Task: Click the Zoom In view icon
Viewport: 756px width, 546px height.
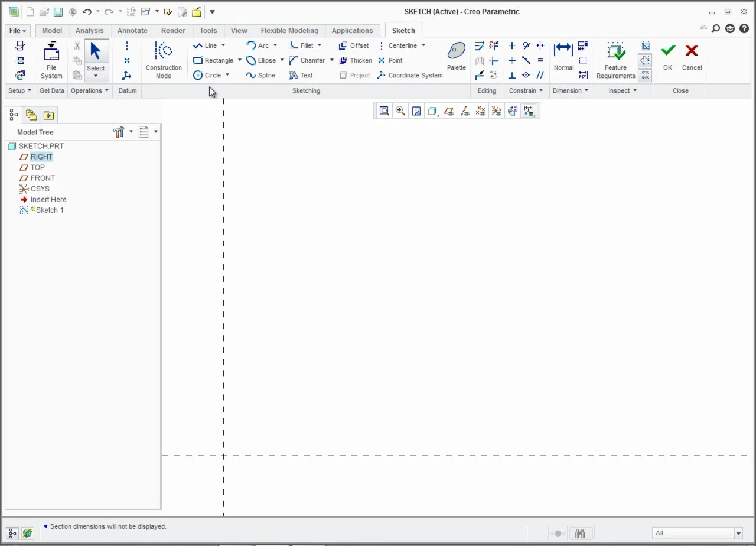Action: (400, 110)
